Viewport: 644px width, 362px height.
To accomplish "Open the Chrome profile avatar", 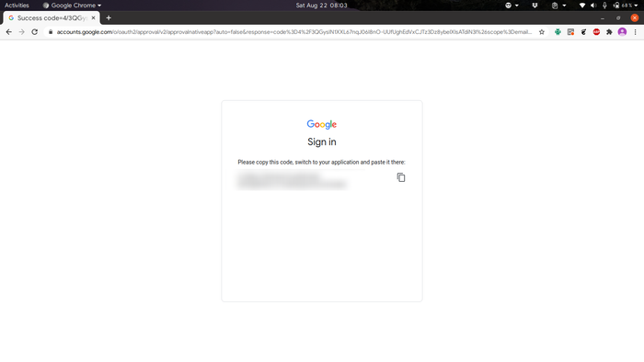I will pos(622,32).
